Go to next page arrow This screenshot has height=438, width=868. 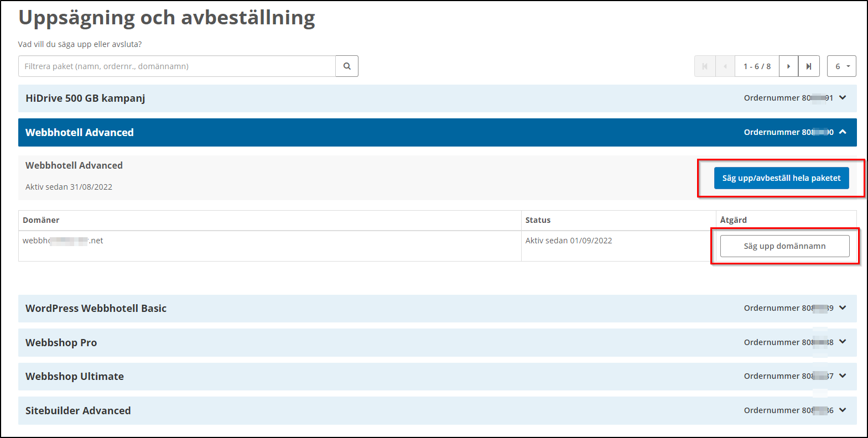788,66
